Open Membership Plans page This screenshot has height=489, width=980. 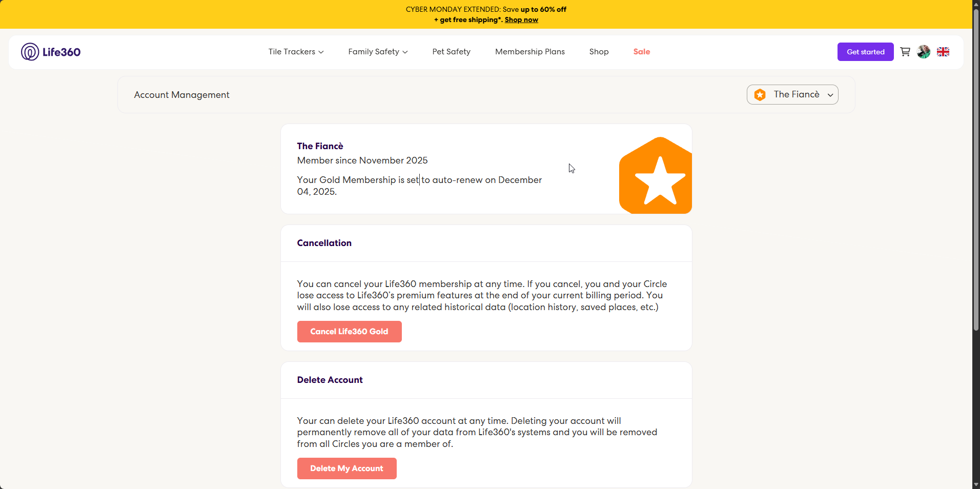point(529,52)
